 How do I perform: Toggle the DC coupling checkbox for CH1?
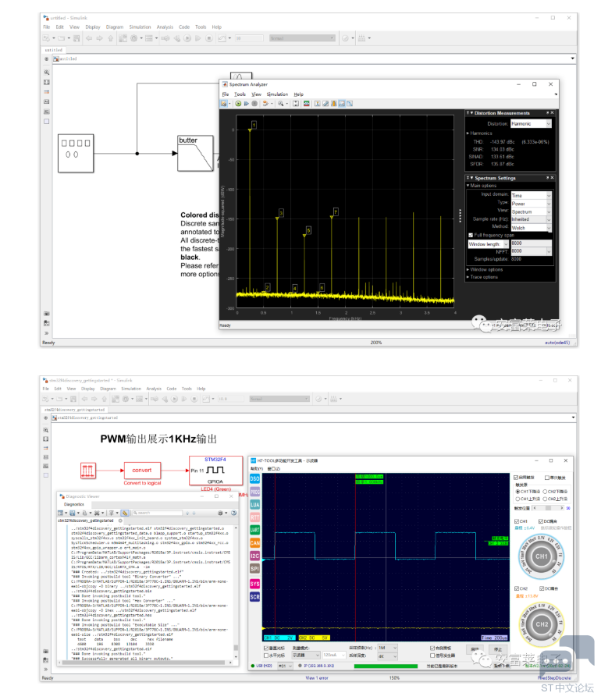pos(541,521)
